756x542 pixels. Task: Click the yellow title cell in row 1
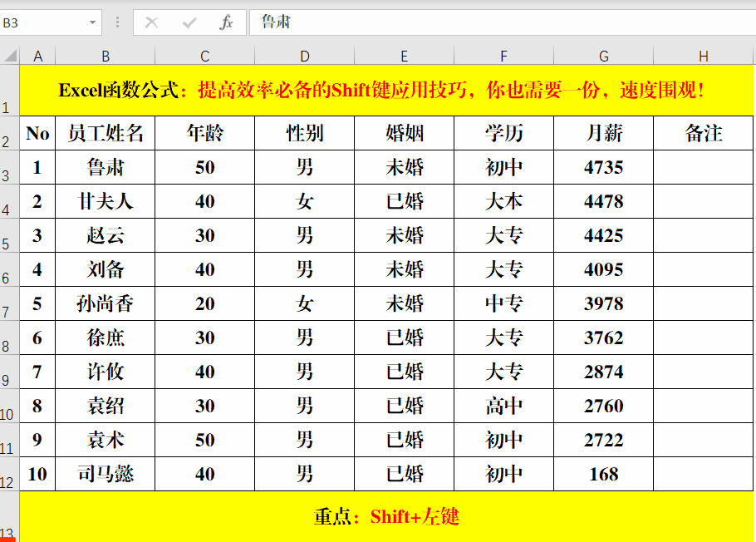pos(386,91)
